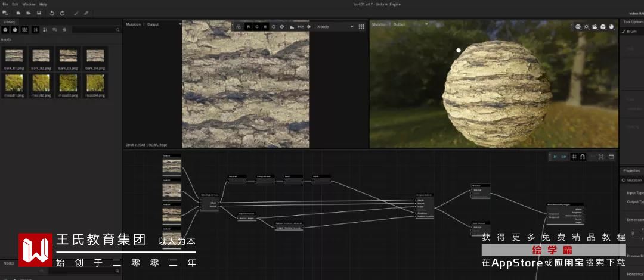Open the File menu
This screenshot has width=644, height=280.
(x=5, y=4)
